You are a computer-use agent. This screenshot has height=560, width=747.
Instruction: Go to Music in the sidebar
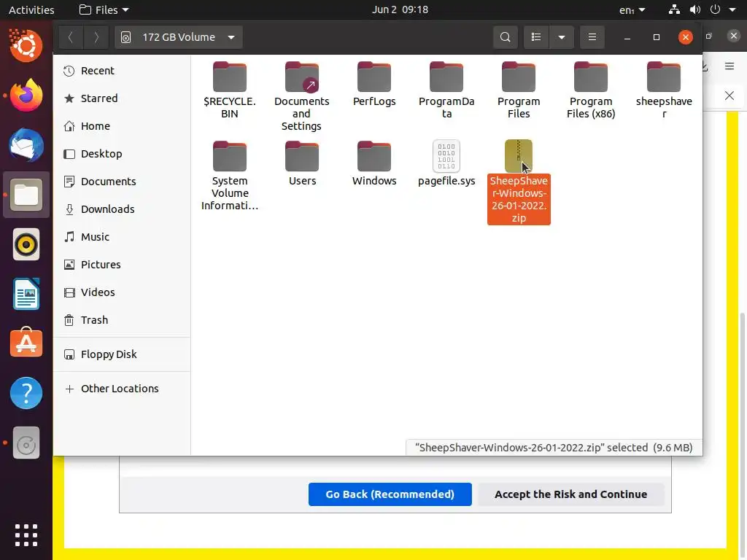tap(122, 237)
